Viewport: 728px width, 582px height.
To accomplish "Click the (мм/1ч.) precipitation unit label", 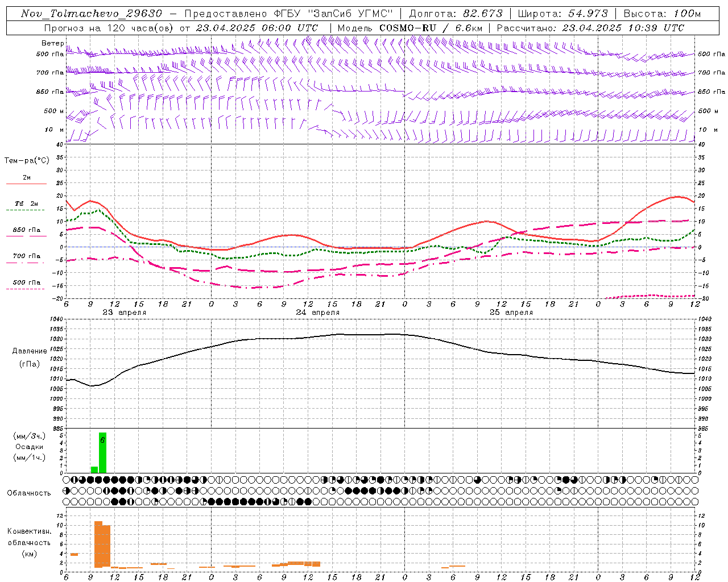I will [x=30, y=458].
